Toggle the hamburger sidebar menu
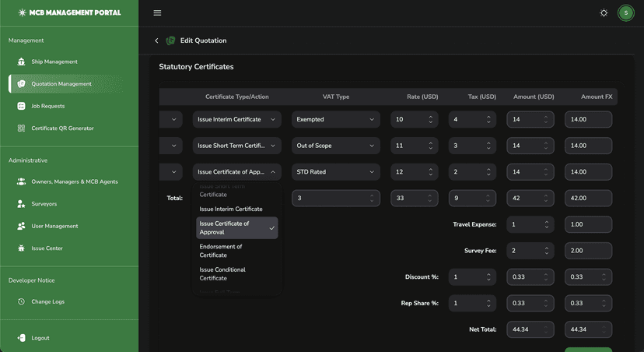The image size is (644, 352). 157,13
